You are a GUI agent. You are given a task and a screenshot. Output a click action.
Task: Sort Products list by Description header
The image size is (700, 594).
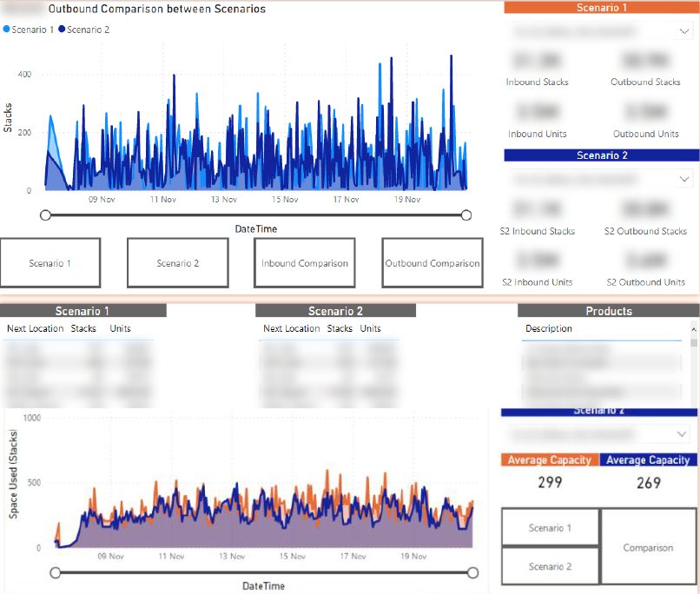(x=549, y=329)
